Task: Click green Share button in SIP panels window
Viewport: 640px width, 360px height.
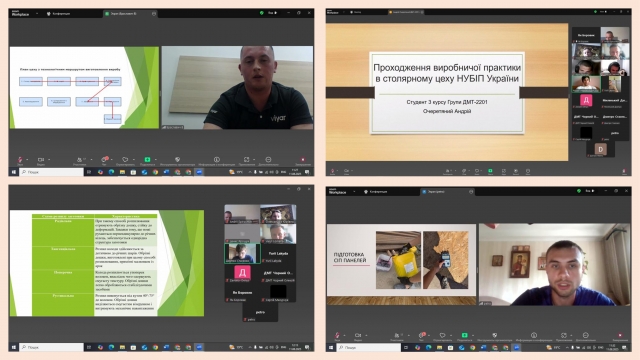Action: point(464,336)
